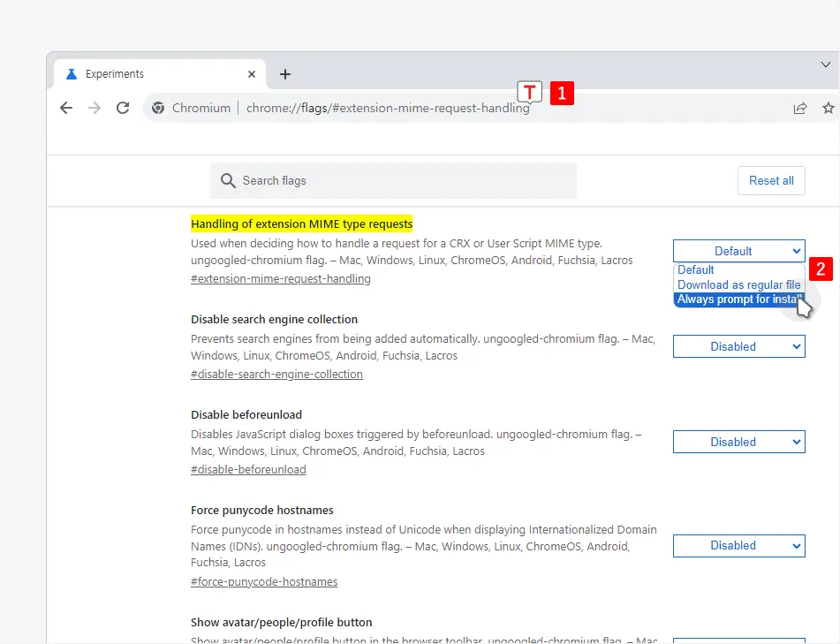Click the magnifier icon in Search flags
Viewport: 840px width, 644px height.
(229, 180)
